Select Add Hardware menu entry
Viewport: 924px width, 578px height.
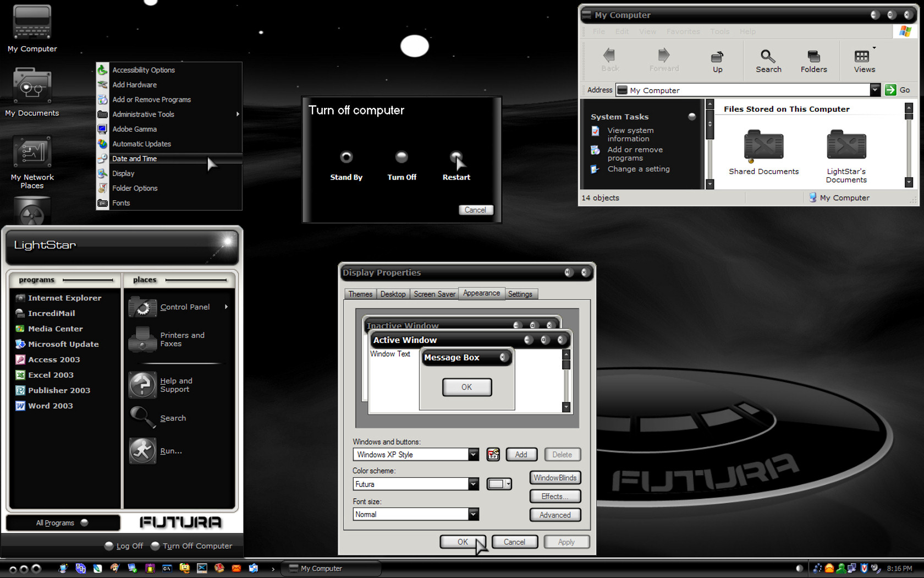(169, 85)
